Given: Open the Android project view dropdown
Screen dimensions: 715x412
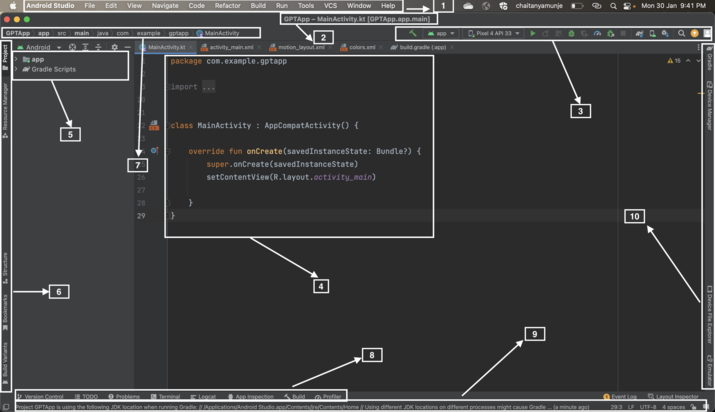Looking at the screenshot, I should pos(40,47).
